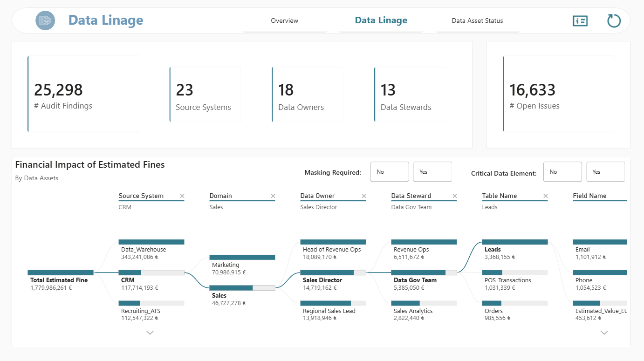Set Masking Required filter to Yes
The image size is (644, 361).
[x=432, y=172]
